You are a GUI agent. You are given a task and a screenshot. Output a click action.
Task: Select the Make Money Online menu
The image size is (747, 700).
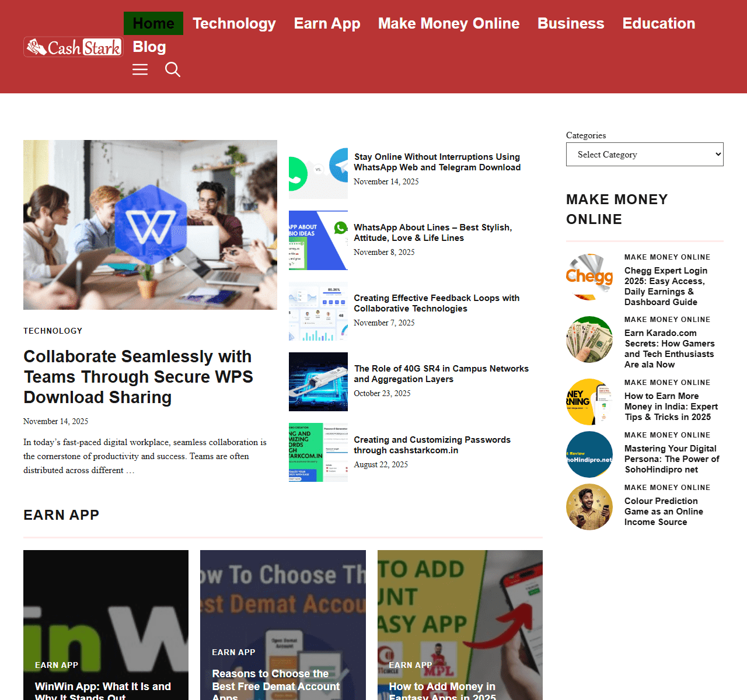(449, 23)
